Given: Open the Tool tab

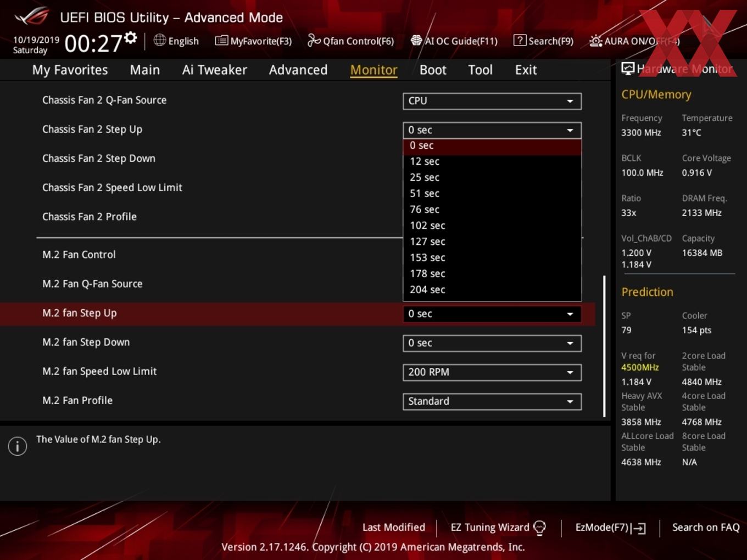Looking at the screenshot, I should coord(480,70).
